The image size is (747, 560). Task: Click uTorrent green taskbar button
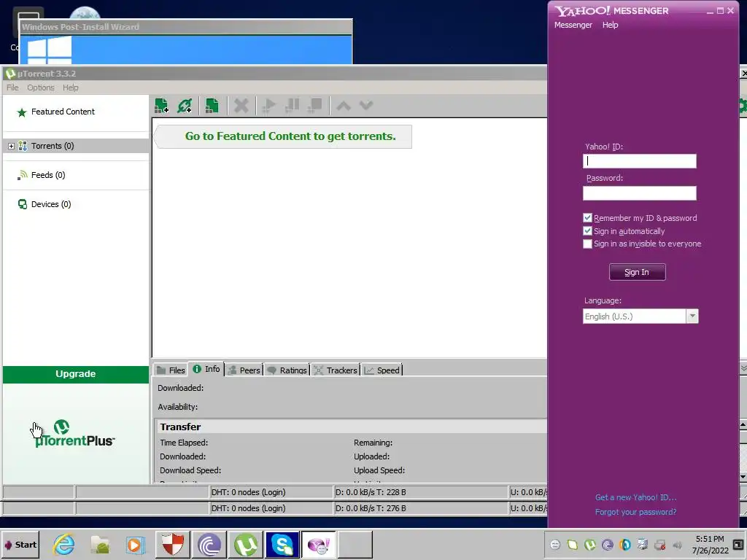click(246, 544)
